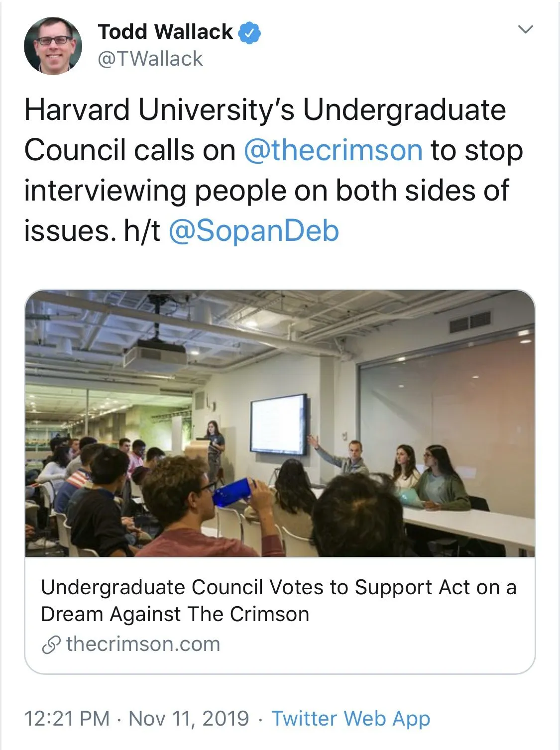
Task: Click the chain link icon beside thecrimson.com
Action: [51, 644]
